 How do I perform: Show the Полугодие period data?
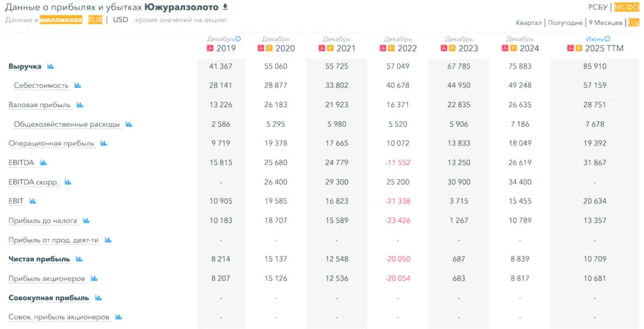(565, 23)
